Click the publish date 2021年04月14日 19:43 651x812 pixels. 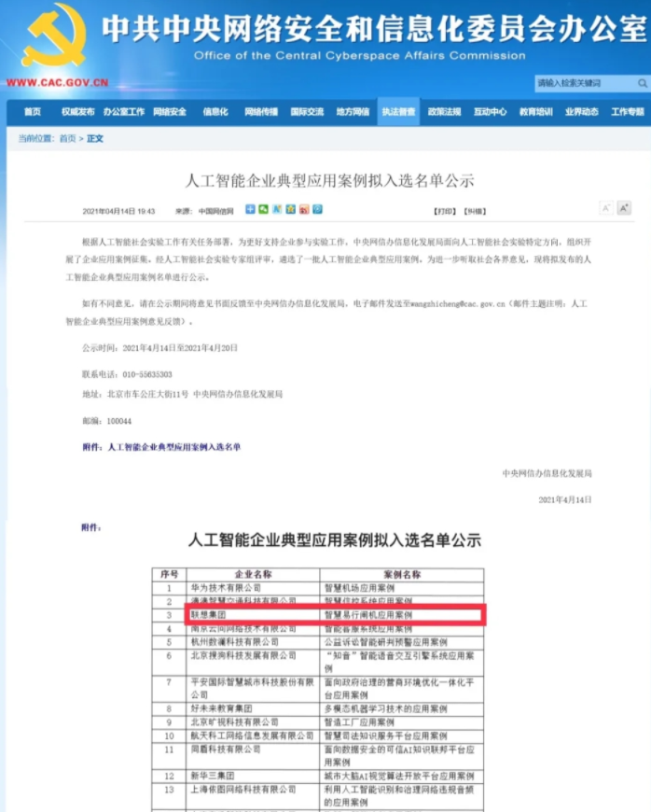click(x=119, y=211)
